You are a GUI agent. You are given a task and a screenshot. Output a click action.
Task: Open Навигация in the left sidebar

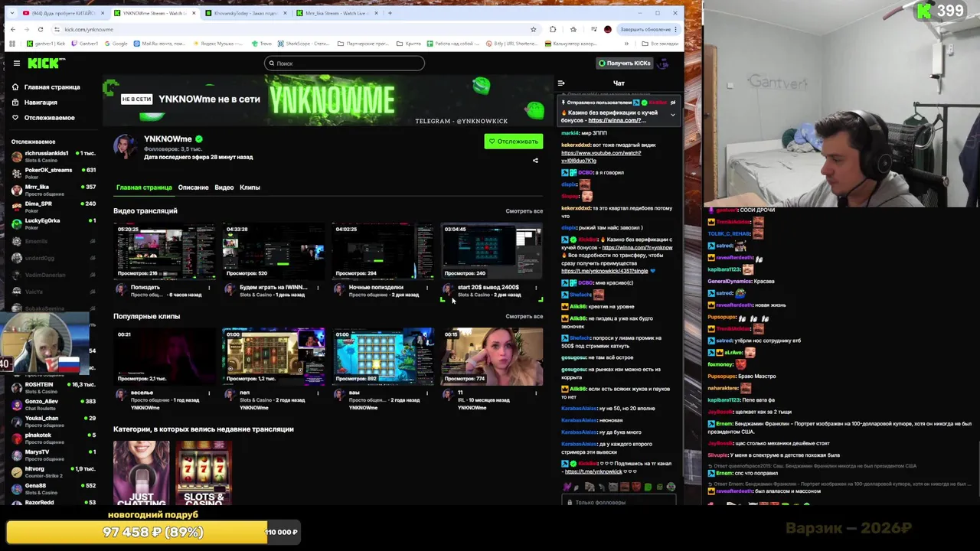pos(34,103)
